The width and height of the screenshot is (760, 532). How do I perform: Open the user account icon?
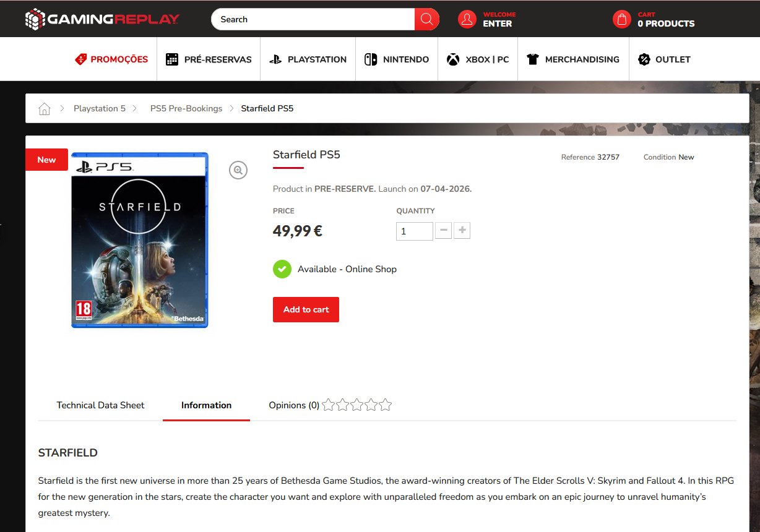pyautogui.click(x=467, y=19)
